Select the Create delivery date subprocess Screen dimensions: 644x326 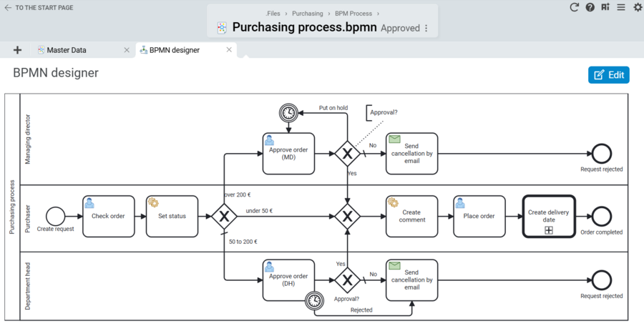[549, 217]
